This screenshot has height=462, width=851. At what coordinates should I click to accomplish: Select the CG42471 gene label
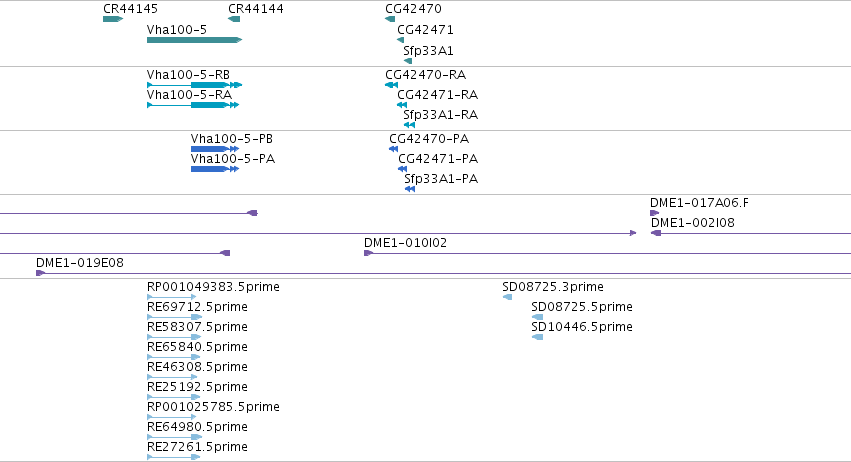pyautogui.click(x=425, y=30)
